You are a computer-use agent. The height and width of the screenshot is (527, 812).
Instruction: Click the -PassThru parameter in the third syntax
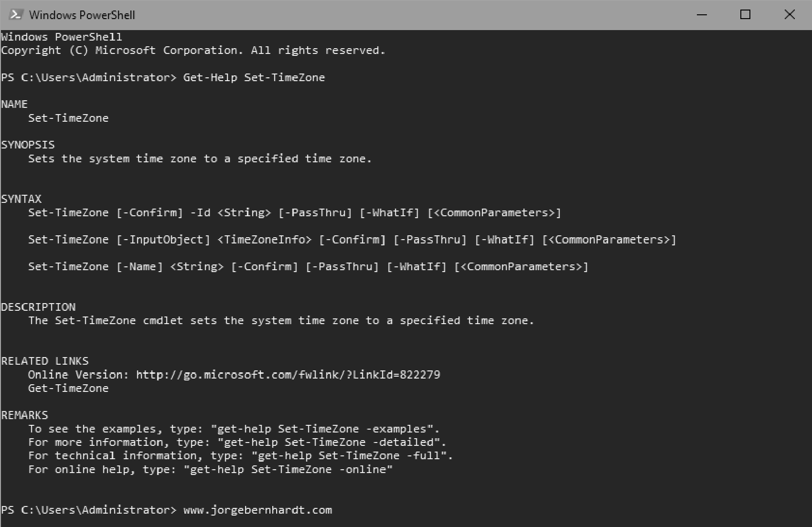coord(343,266)
